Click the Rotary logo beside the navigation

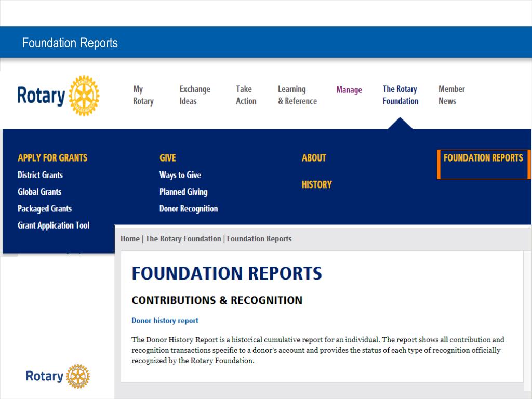58,96
